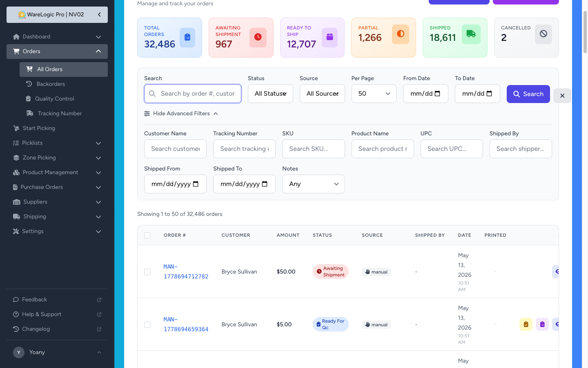Click the yellow clipboard-check icon for order MAN-1778694659364
This screenshot has height=368, width=588.
(526, 324)
